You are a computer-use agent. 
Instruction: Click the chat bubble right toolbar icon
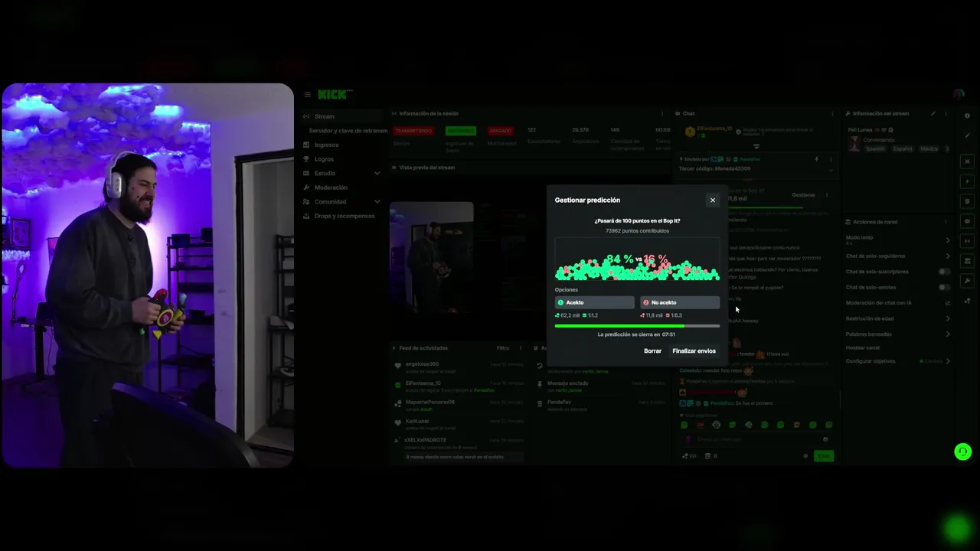(x=967, y=221)
